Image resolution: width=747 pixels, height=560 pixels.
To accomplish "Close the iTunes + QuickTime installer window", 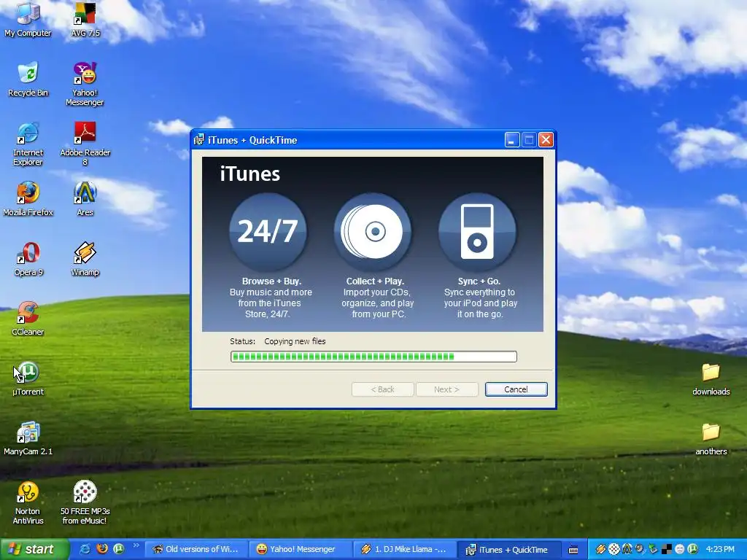I will (546, 140).
